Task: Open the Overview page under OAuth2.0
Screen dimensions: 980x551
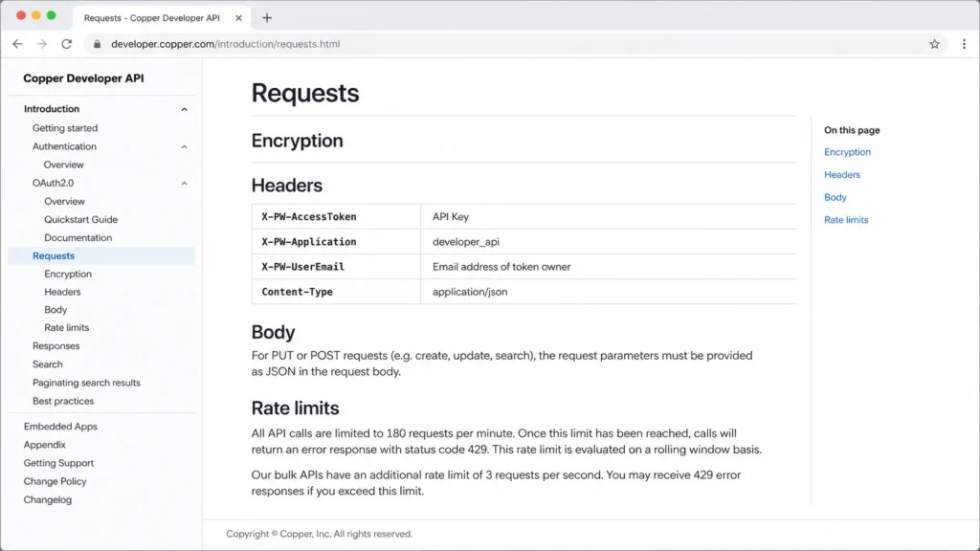Action: click(x=64, y=201)
